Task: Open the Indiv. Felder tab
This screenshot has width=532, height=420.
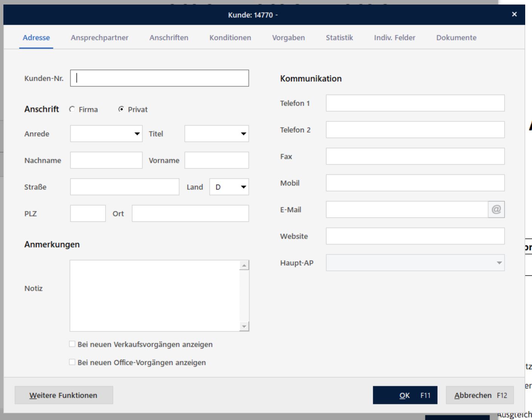Action: (x=395, y=38)
